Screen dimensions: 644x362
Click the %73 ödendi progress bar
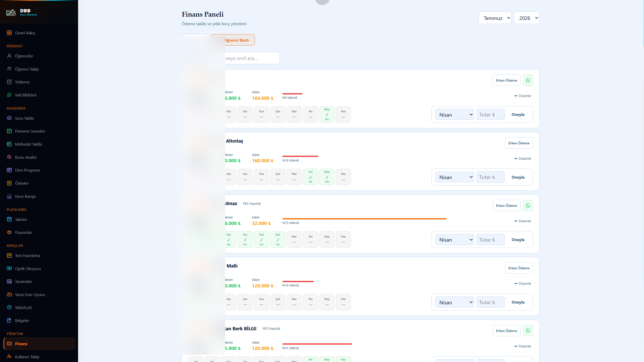[x=364, y=219]
